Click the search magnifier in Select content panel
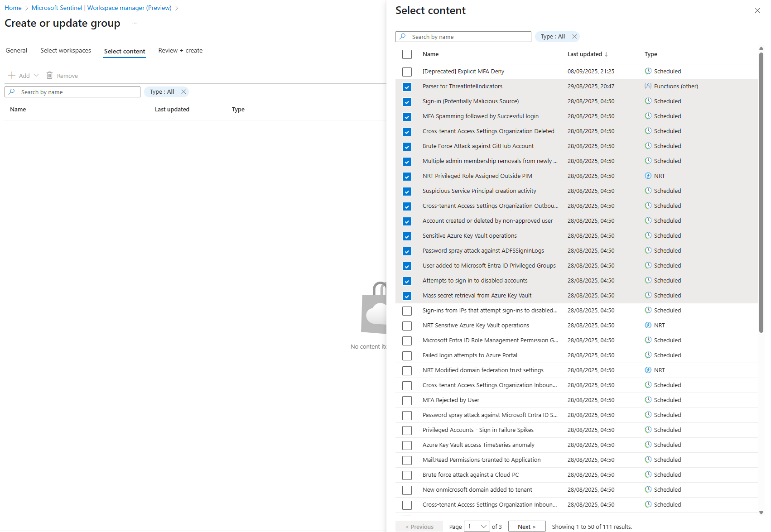The image size is (771, 532). 403,36
